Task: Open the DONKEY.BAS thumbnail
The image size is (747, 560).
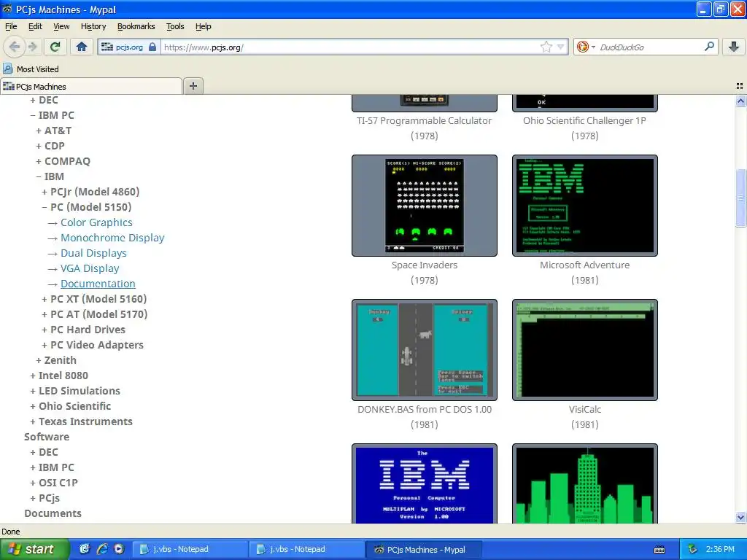Action: coord(425,349)
